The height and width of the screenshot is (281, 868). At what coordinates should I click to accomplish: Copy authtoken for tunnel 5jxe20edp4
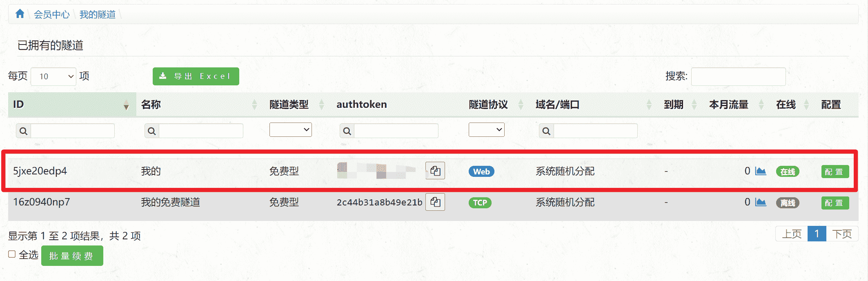(x=435, y=171)
